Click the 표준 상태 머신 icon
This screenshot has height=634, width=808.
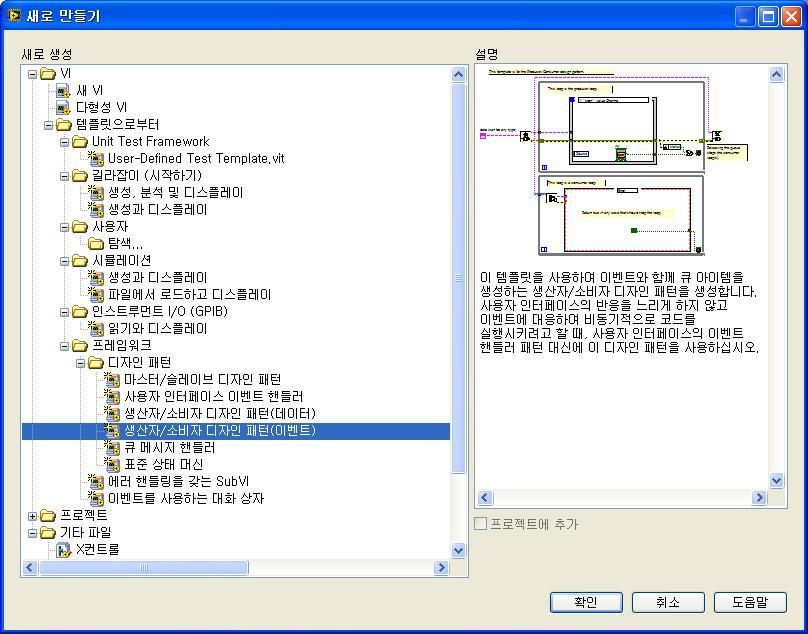pyautogui.click(x=112, y=465)
